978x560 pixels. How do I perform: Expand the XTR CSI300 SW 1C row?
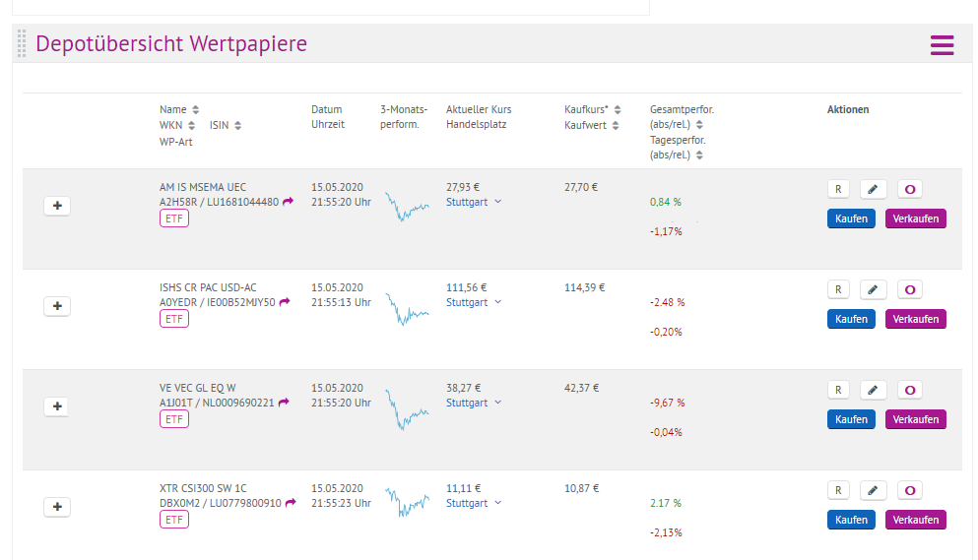pos(57,507)
